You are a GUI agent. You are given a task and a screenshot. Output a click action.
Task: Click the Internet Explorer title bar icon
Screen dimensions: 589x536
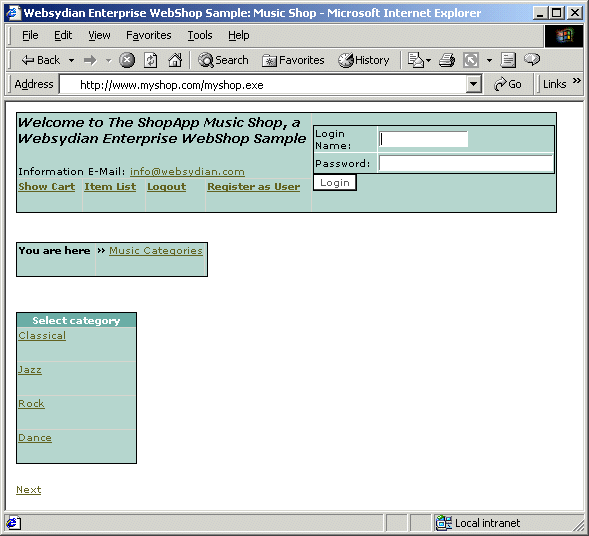coord(13,13)
